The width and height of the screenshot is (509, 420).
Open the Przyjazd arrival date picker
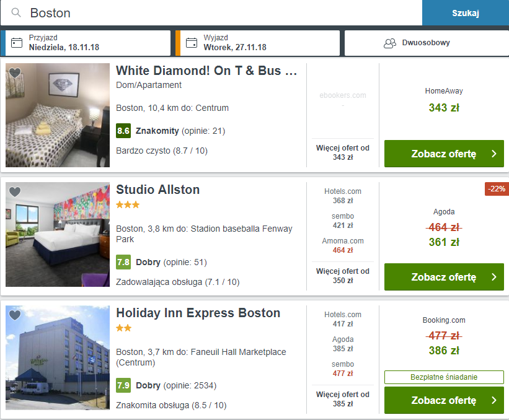click(87, 43)
